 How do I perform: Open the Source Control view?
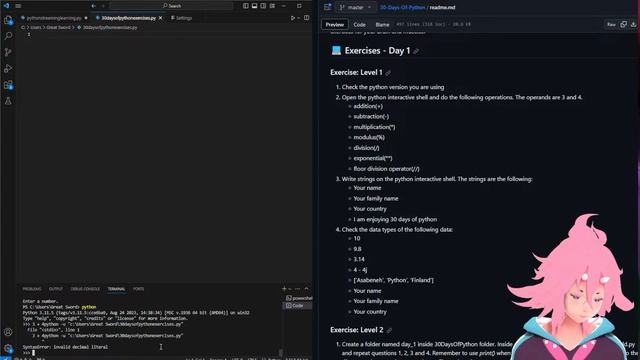pos(8,52)
